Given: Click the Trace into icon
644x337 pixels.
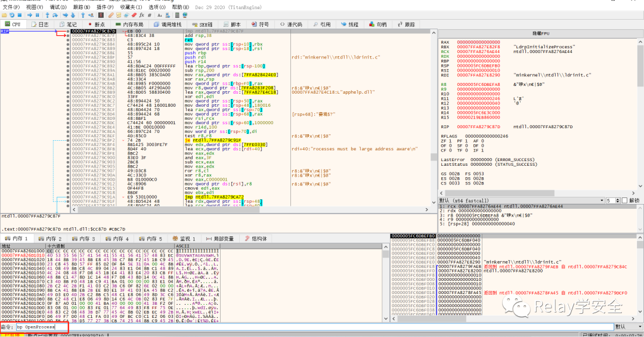Looking at the screenshot, I should (66, 15).
